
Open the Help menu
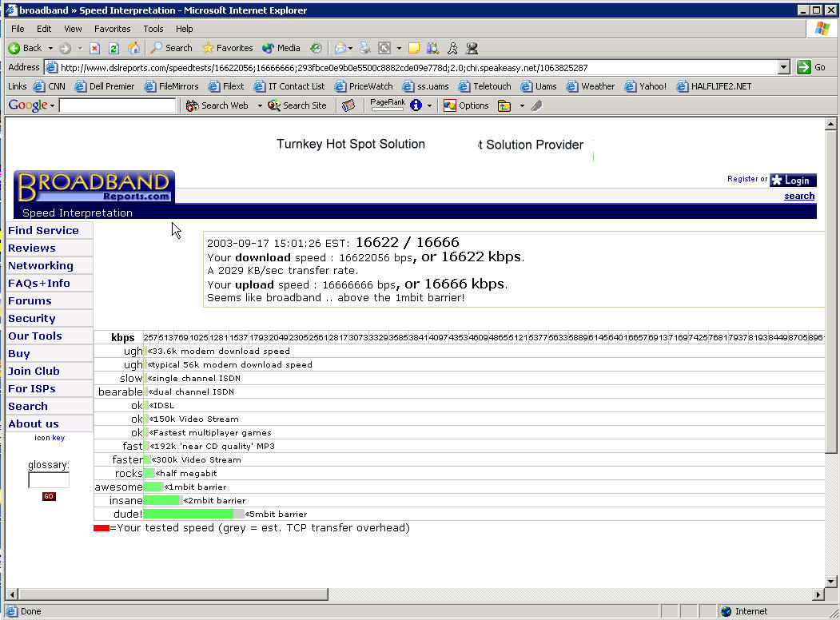click(x=185, y=29)
